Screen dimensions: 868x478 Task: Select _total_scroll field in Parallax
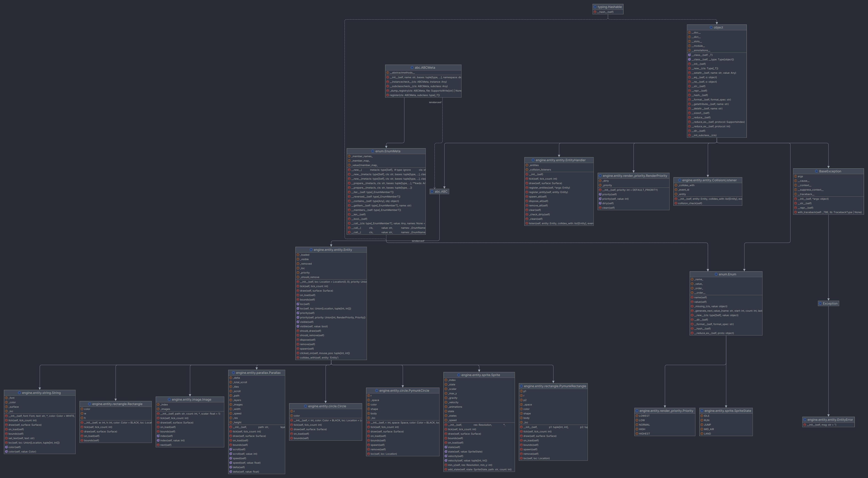(x=240, y=383)
